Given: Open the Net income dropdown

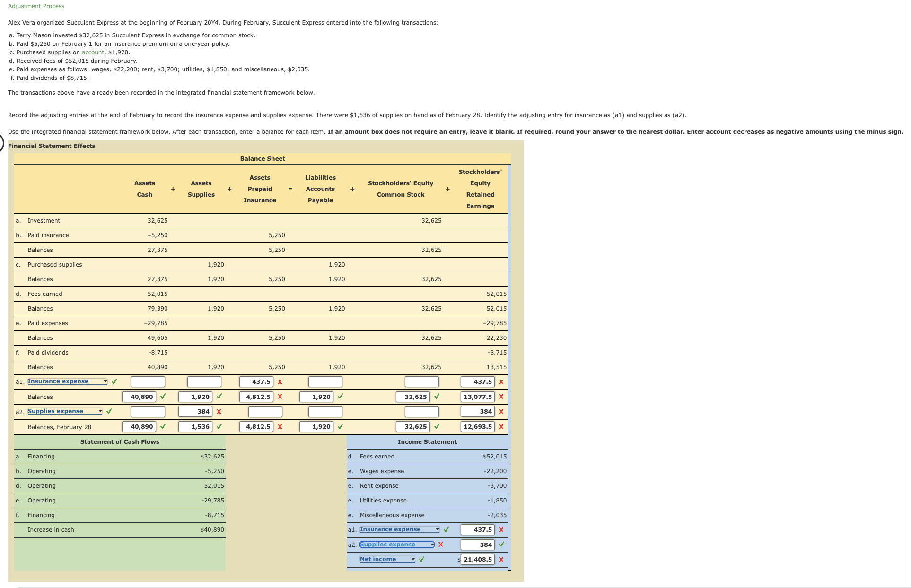Looking at the screenshot, I should (387, 559).
